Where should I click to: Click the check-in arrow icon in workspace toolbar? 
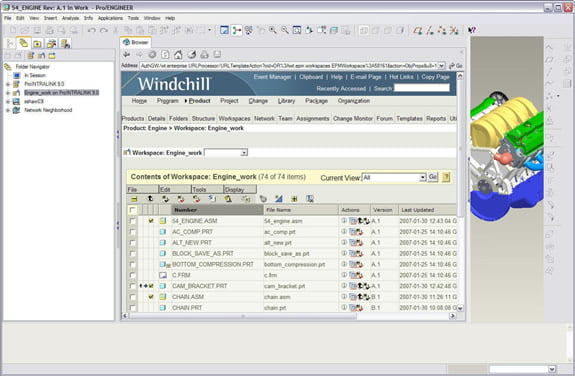pos(150,199)
